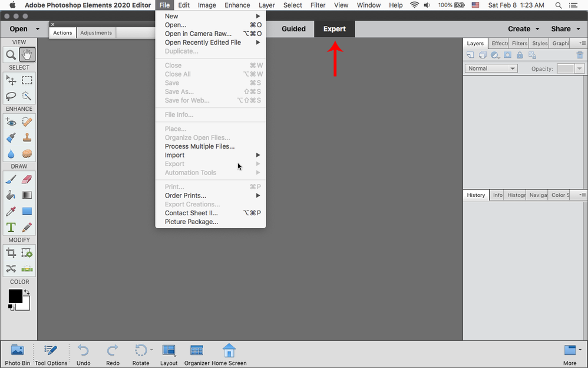Image resolution: width=588 pixels, height=368 pixels.
Task: Switch to the Effects tab
Action: point(499,43)
